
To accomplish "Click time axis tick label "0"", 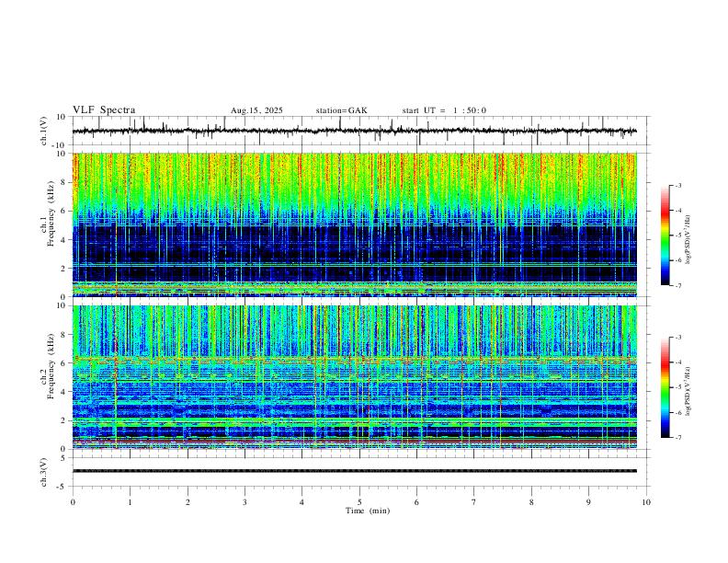I will (73, 502).
